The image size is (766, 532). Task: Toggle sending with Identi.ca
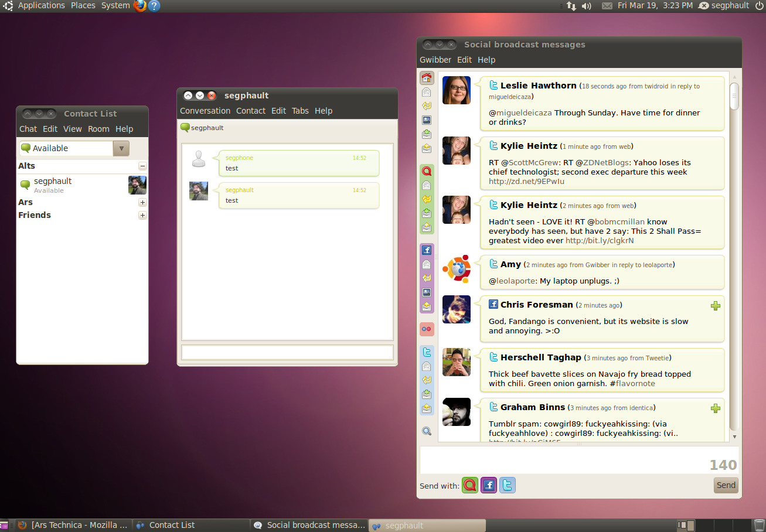(470, 485)
